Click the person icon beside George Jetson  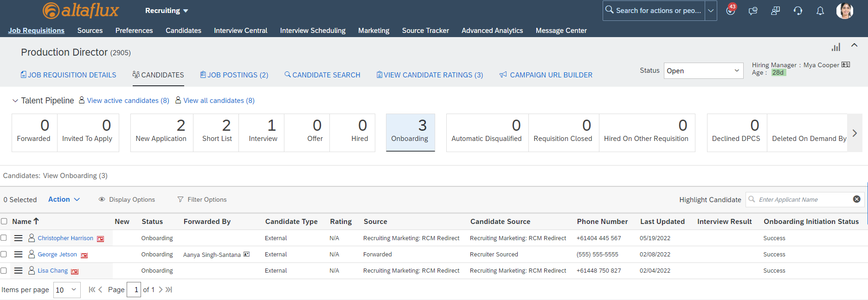(32, 254)
